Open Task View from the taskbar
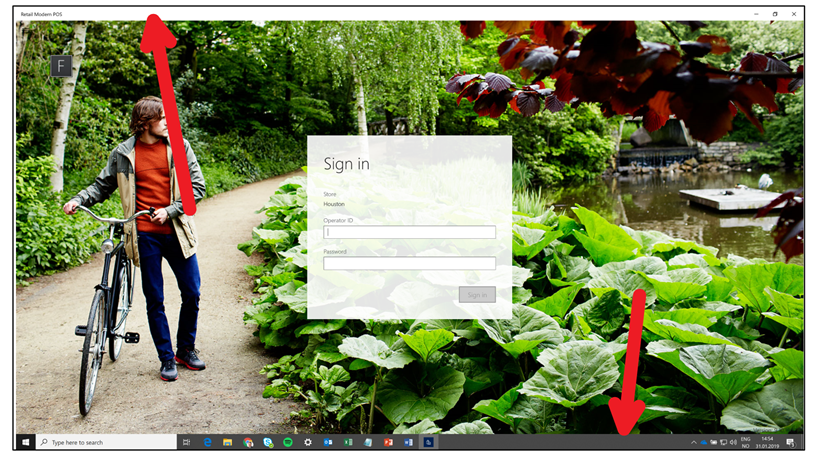This screenshot has width=819, height=460. coord(187,441)
